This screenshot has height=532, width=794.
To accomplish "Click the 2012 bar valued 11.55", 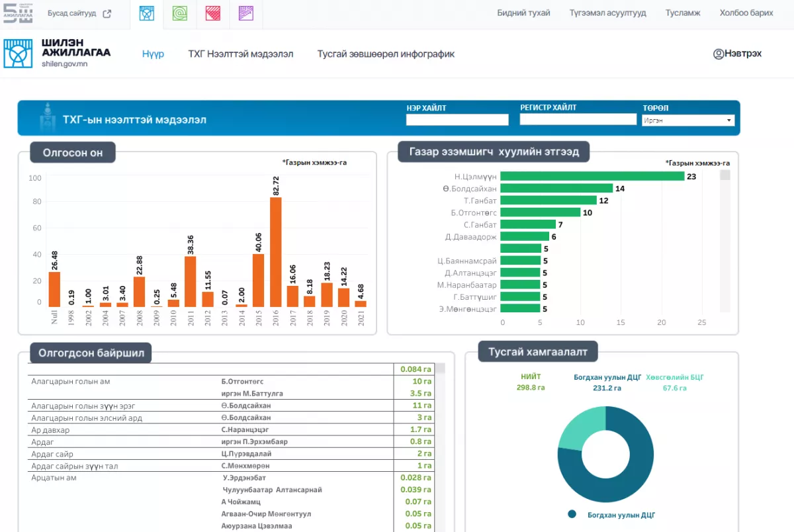I will pos(208,299).
